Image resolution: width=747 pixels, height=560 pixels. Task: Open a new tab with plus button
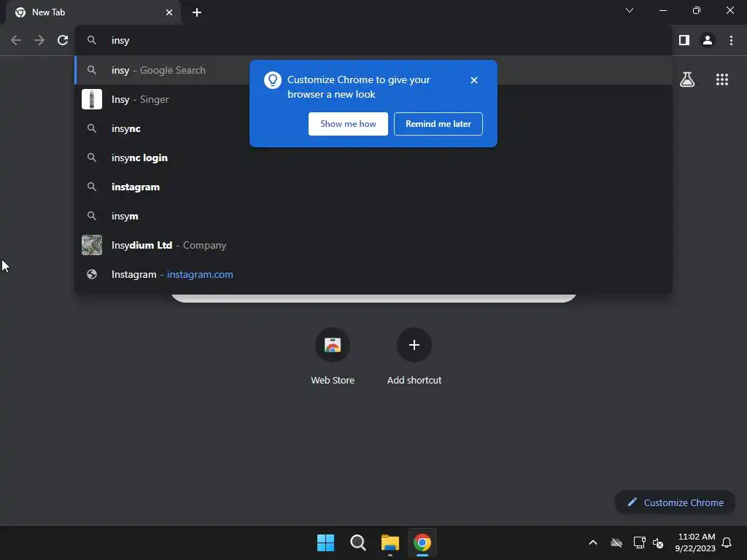197,12
